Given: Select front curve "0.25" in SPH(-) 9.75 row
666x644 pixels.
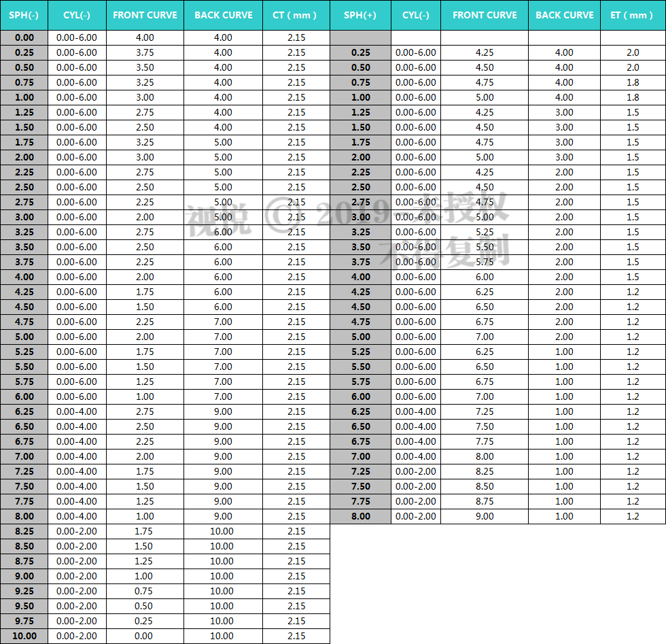Looking at the screenshot, I should tap(143, 622).
